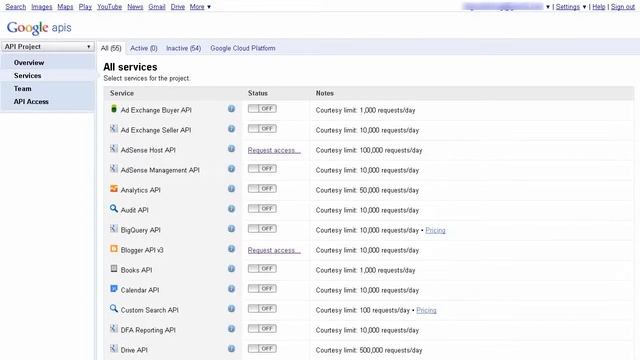Expand the More menu in top bar
This screenshot has height=360, width=640.
coord(200,7)
